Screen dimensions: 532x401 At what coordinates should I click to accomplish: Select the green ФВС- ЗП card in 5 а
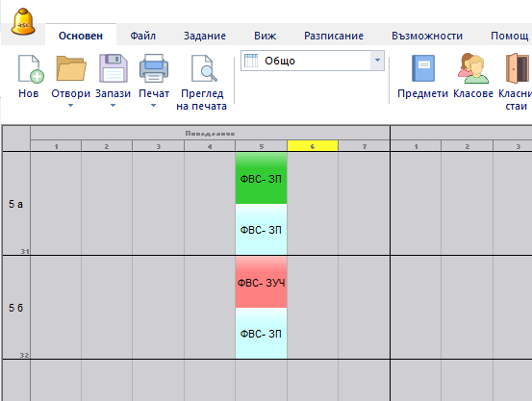[x=261, y=178]
